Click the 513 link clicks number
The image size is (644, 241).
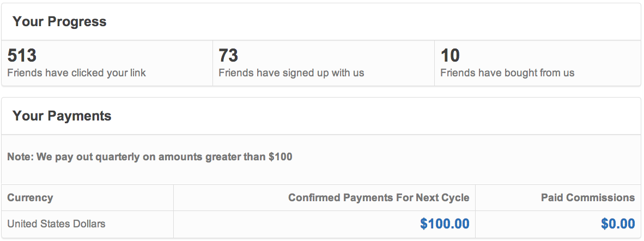point(22,56)
